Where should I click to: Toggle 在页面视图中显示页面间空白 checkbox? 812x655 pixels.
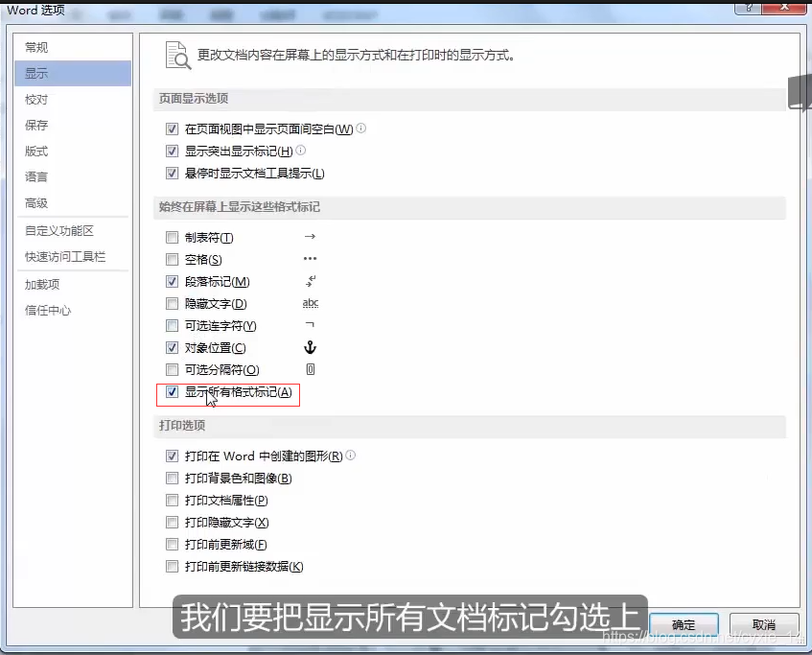click(x=172, y=129)
